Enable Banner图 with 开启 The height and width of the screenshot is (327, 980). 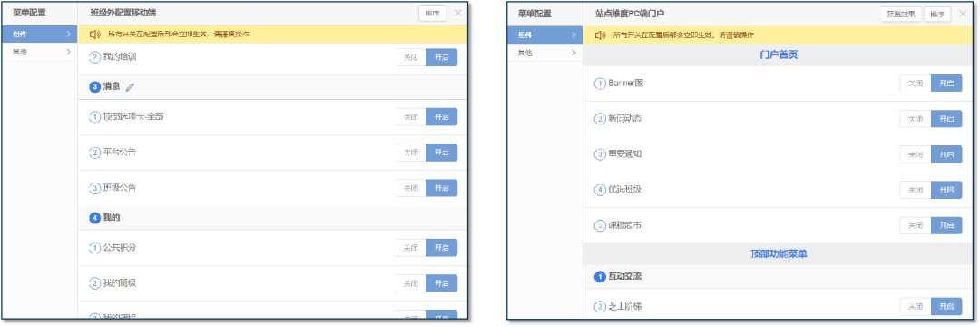[946, 84]
